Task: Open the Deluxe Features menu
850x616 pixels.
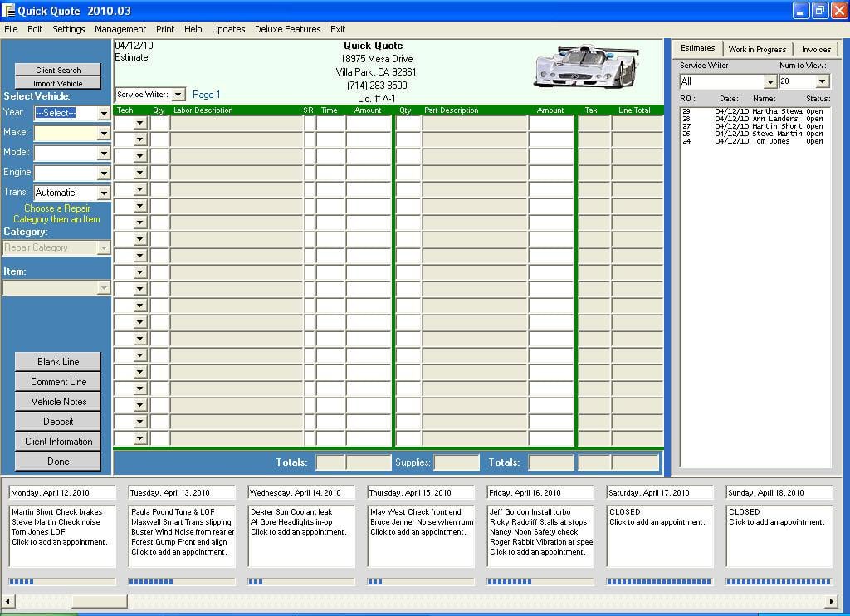Action: (x=288, y=29)
